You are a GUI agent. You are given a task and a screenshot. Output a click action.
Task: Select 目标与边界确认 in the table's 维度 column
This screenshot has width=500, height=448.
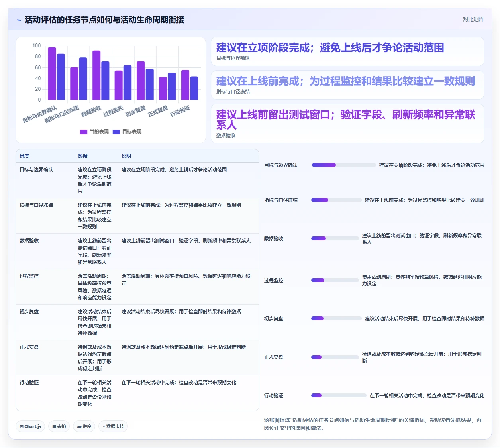[x=36, y=170]
